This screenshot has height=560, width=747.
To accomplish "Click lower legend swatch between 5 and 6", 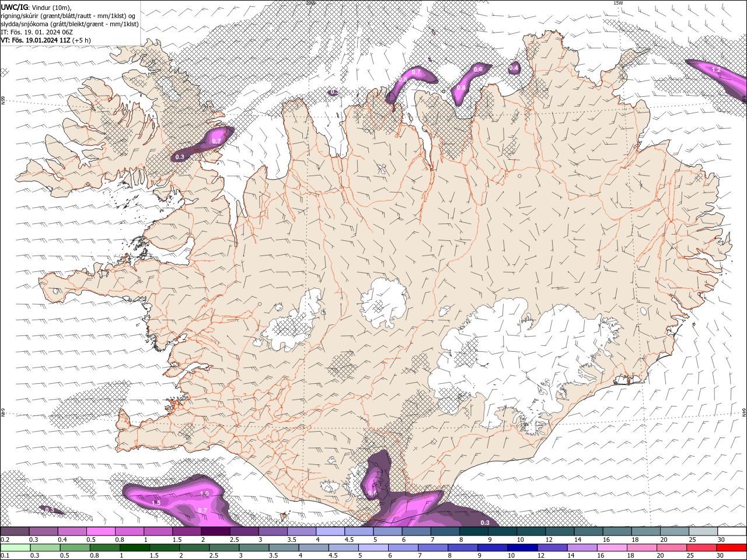I will [372, 548].
